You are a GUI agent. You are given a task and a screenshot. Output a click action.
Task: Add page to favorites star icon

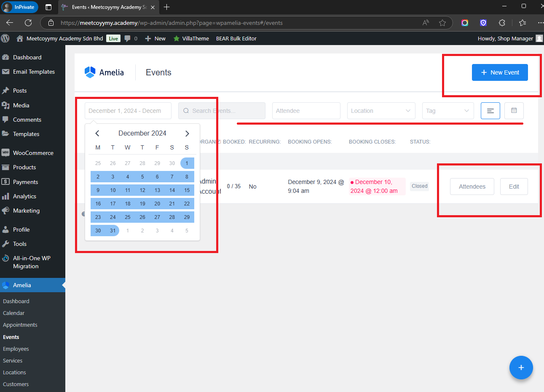442,23
